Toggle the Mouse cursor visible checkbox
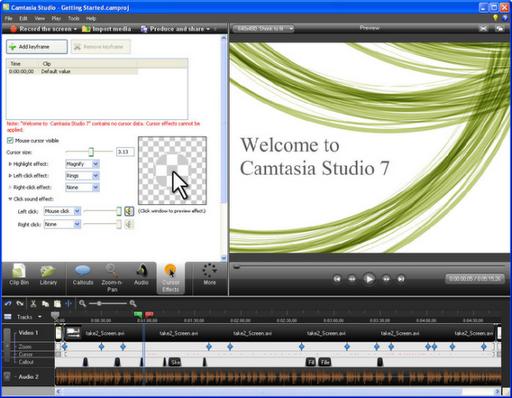 coord(10,140)
